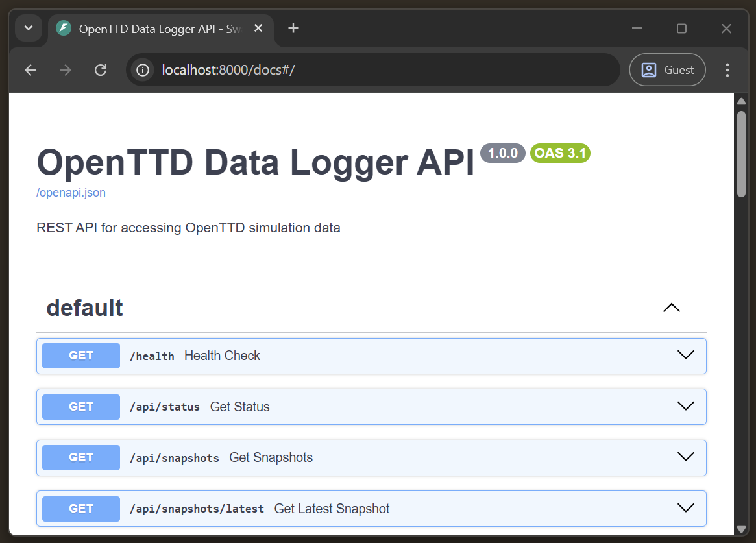Viewport: 756px width, 543px height.
Task: Click the tab search chevron icon
Action: point(28,28)
